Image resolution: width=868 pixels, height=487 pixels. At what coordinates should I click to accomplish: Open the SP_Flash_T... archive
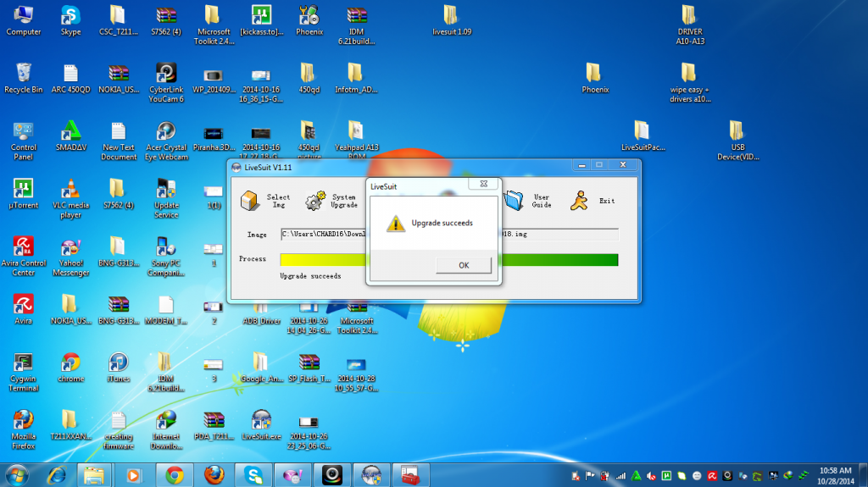pos(309,368)
